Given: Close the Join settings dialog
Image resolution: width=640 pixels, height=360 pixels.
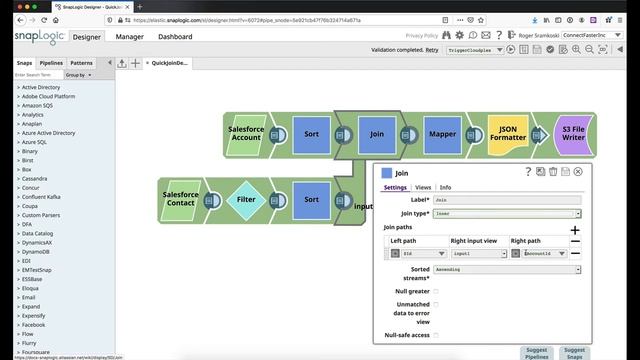Looking at the screenshot, I should tap(578, 172).
